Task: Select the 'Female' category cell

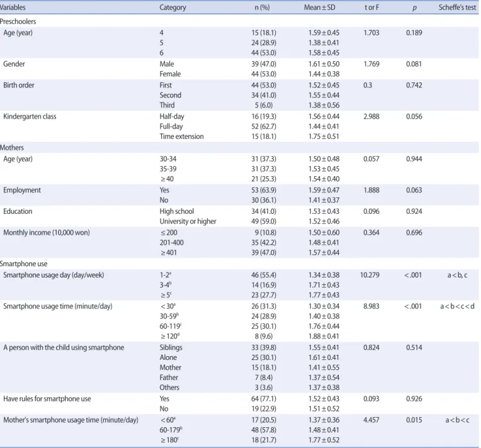Action: (x=170, y=74)
